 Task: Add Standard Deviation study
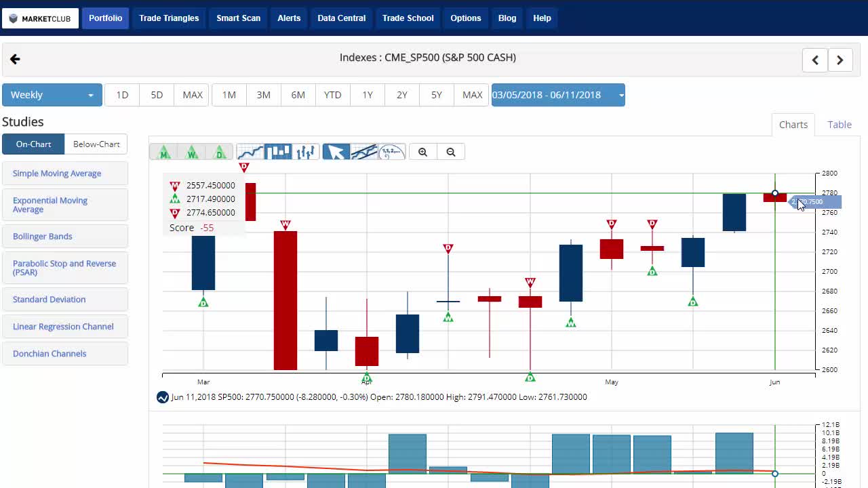[65, 300]
